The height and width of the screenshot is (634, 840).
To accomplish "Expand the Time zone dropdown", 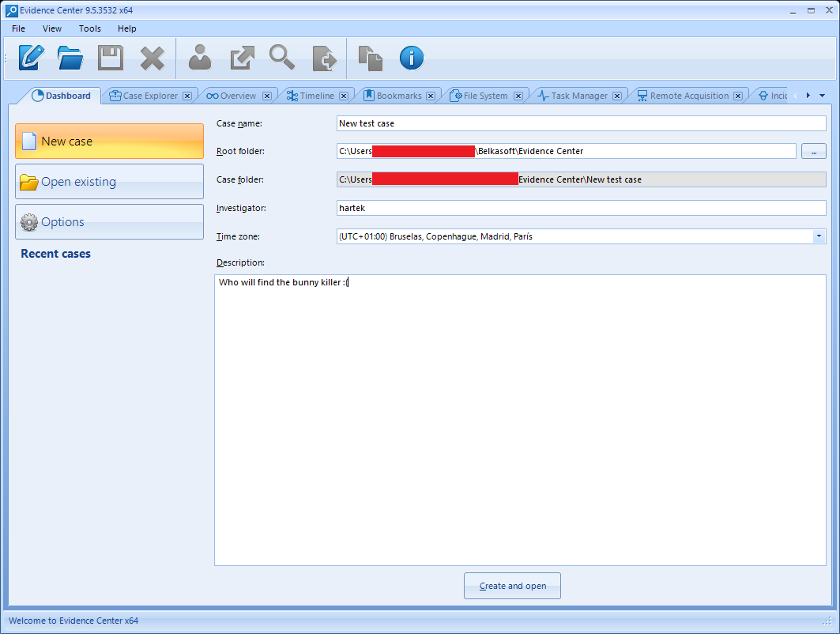I will point(817,236).
